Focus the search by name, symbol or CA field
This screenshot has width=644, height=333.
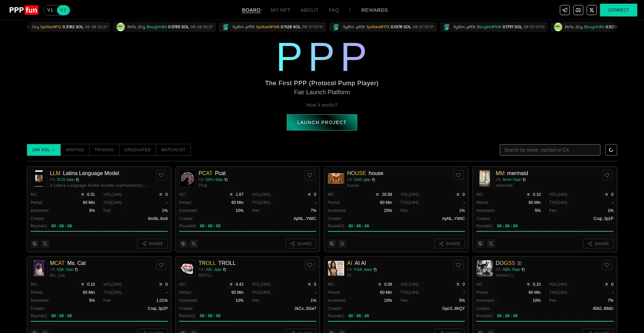coord(550,150)
